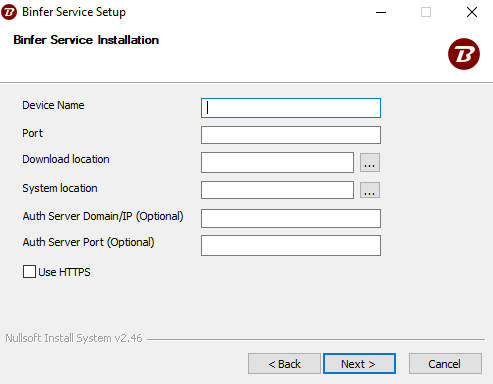
Task: Go to the next installer step
Action: coord(359,364)
